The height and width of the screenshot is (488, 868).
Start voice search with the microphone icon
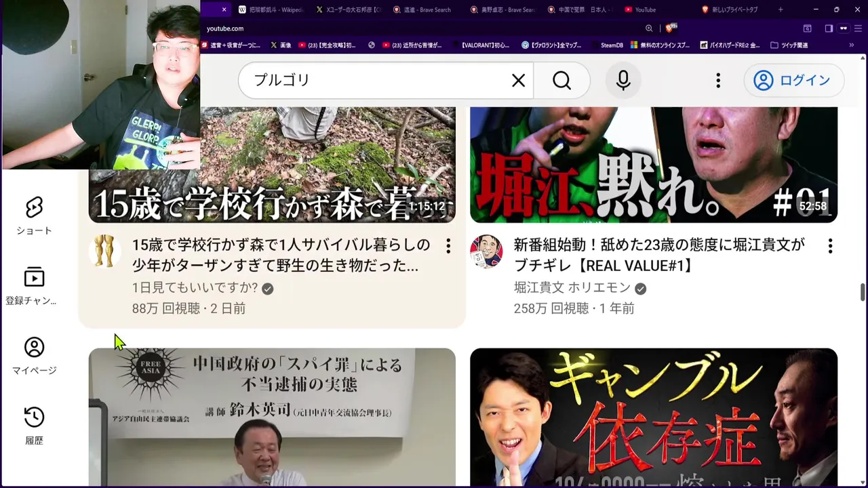623,81
